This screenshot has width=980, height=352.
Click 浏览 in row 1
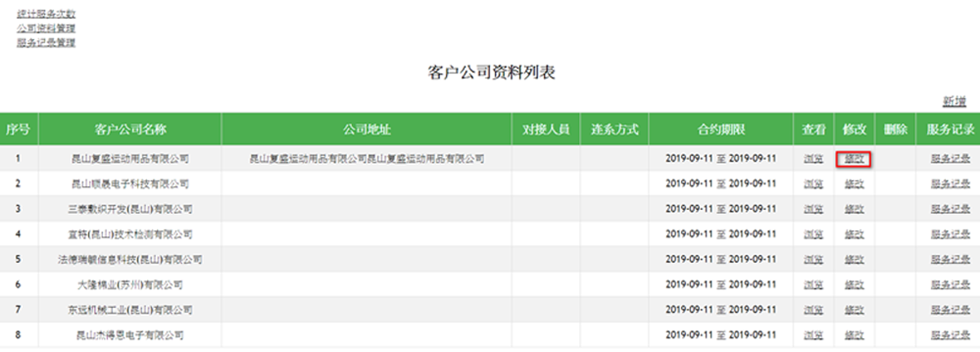[x=813, y=159]
